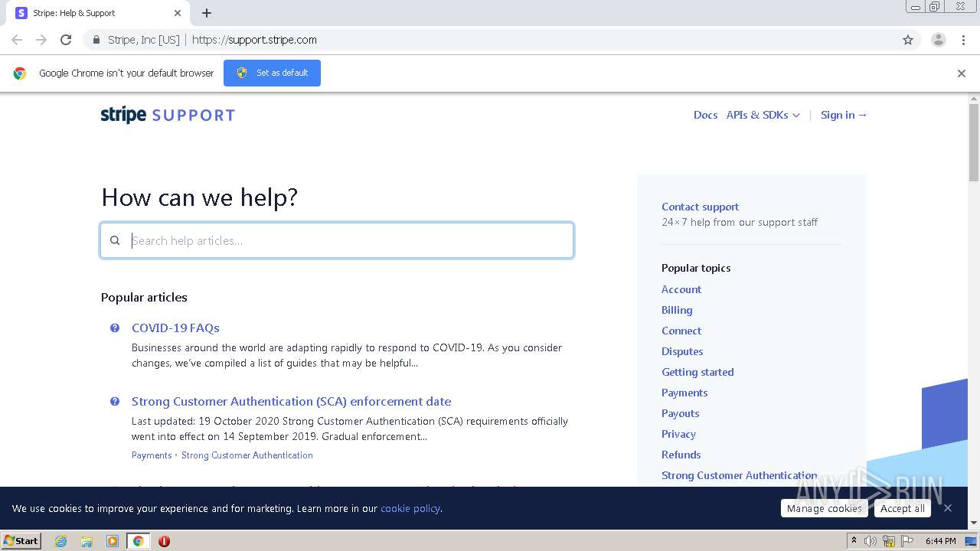Open Contact support link

[700, 207]
